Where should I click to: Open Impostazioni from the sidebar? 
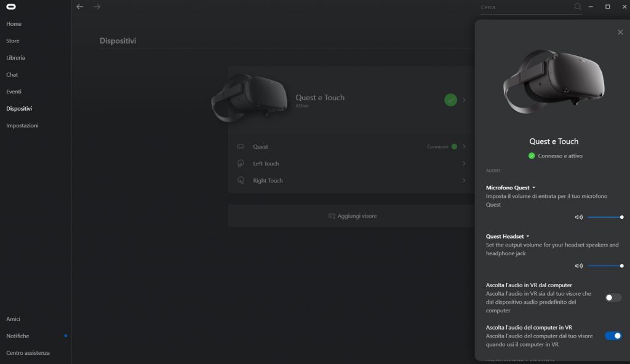(23, 125)
